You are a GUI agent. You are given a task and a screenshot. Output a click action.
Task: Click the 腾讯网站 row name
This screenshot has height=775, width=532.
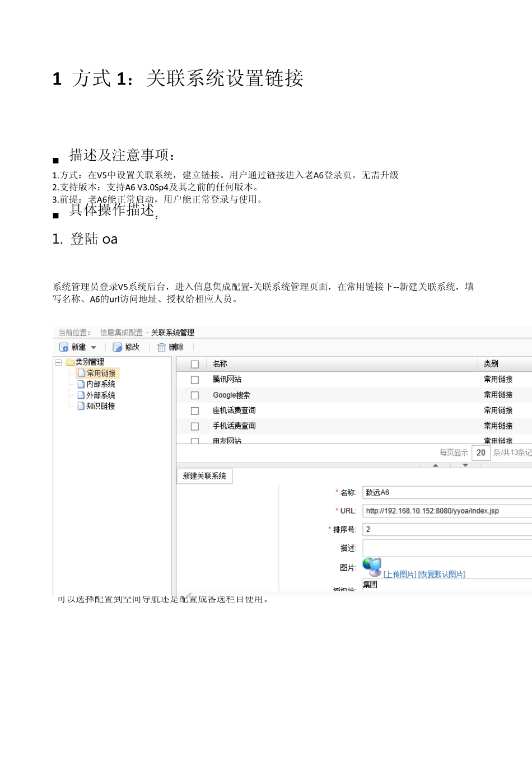[x=227, y=380]
